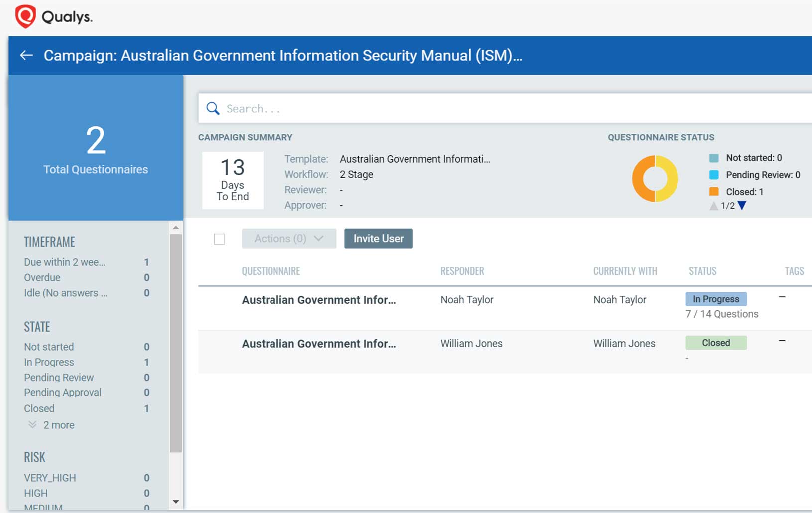Screen dimensions: 812x513
Task: Click the search magnifier icon
Action: (213, 108)
